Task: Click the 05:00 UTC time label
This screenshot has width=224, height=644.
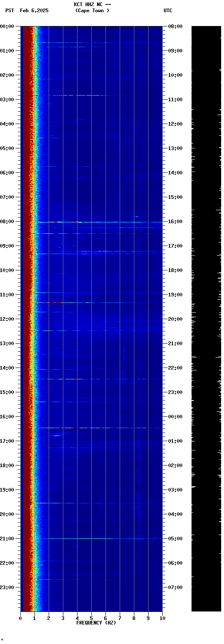Action: 175,539
